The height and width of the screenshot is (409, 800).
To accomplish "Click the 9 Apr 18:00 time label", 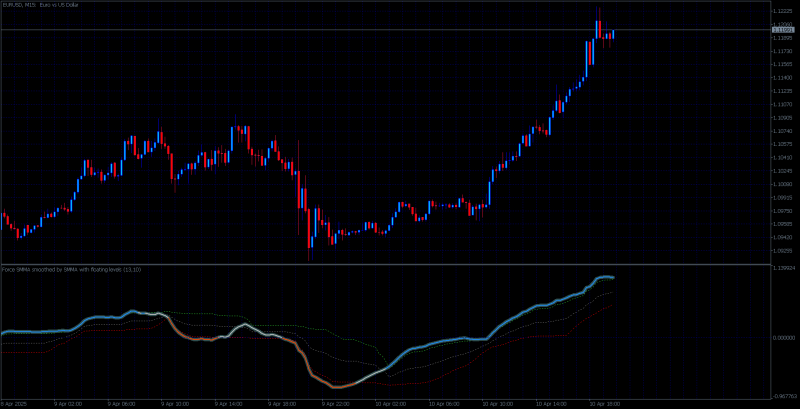I will [x=282, y=404].
